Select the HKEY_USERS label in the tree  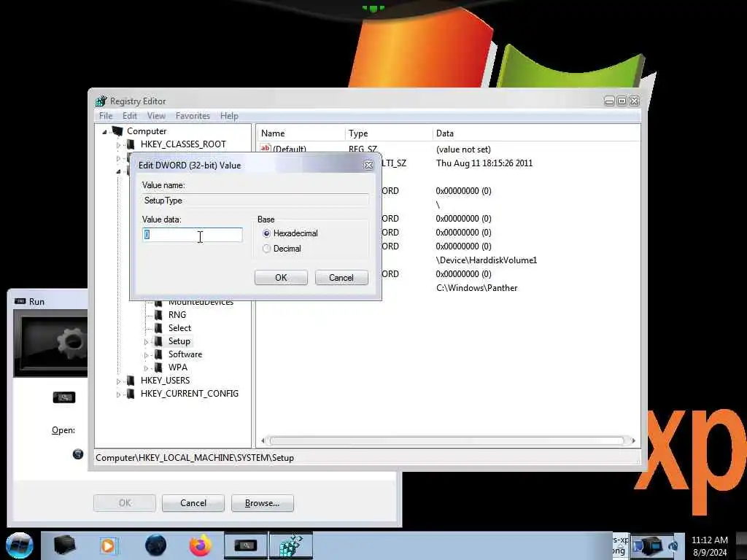click(x=165, y=381)
